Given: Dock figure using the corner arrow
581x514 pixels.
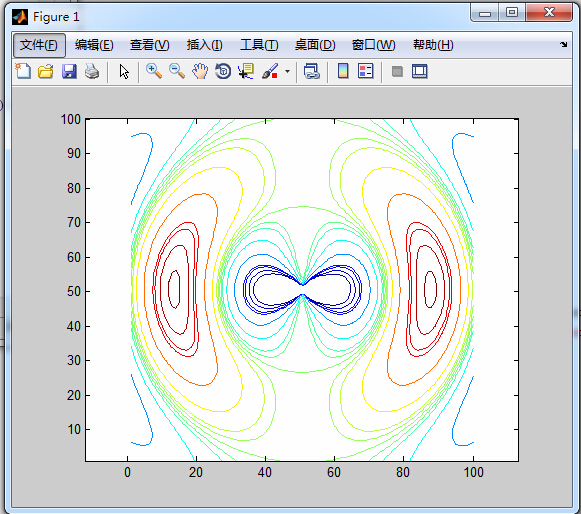Looking at the screenshot, I should click(x=564, y=44).
